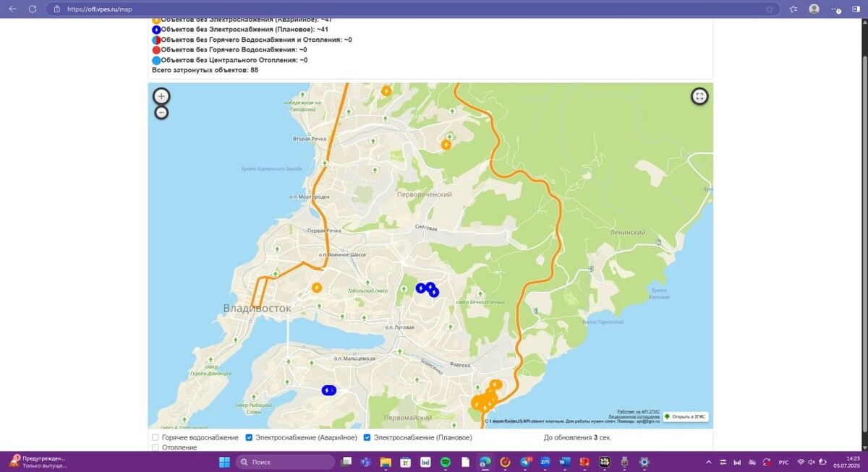Open the Работает на API 2ГИС link
This screenshot has width=868, height=472.
[x=639, y=412]
